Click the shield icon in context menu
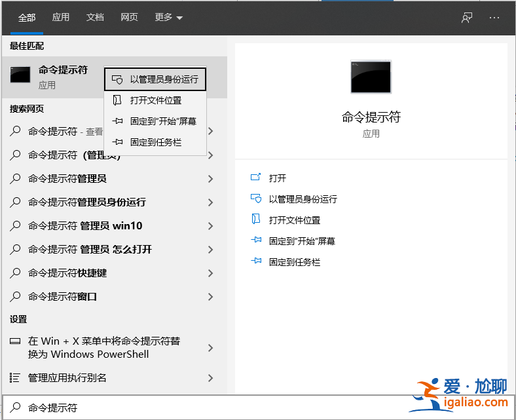This screenshot has height=420, width=516. pyautogui.click(x=117, y=79)
